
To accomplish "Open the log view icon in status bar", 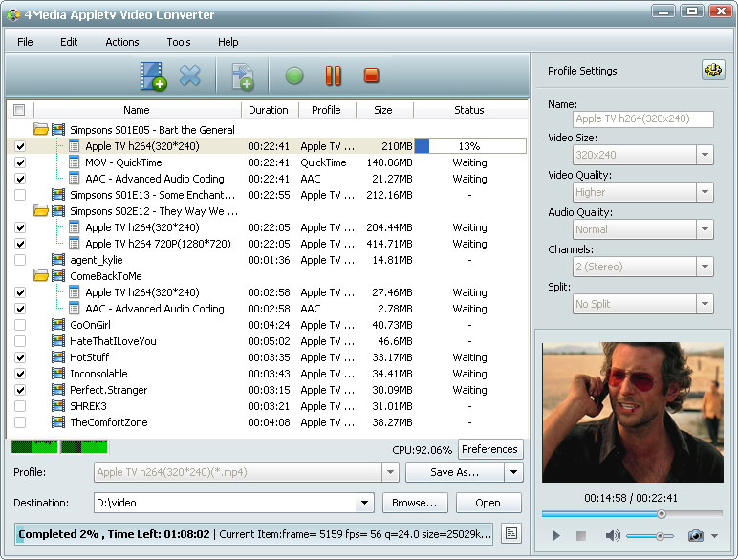I will [x=511, y=533].
